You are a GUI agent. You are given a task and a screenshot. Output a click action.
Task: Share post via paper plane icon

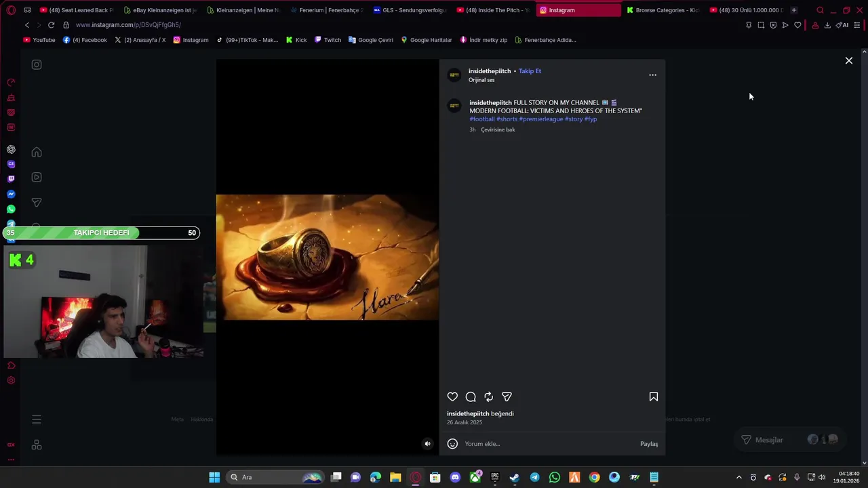(507, 396)
